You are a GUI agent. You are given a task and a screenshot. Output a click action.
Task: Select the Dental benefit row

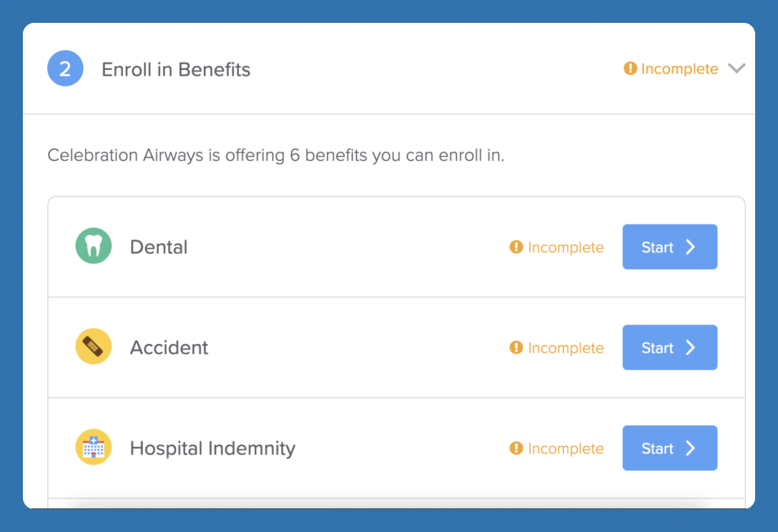click(322, 247)
